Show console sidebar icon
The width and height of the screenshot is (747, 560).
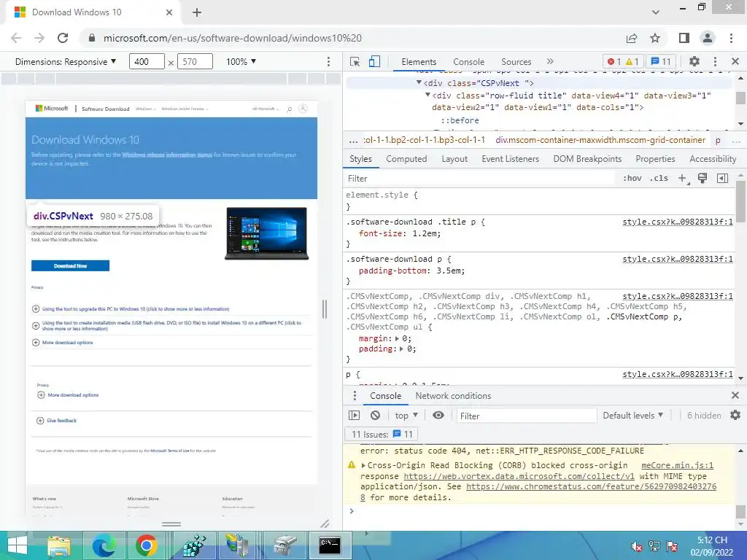(354, 415)
